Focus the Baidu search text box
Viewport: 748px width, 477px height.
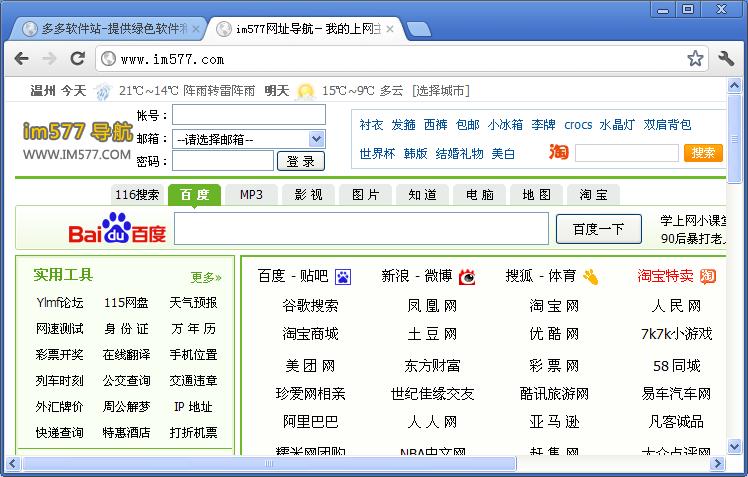pyautogui.click(x=361, y=228)
